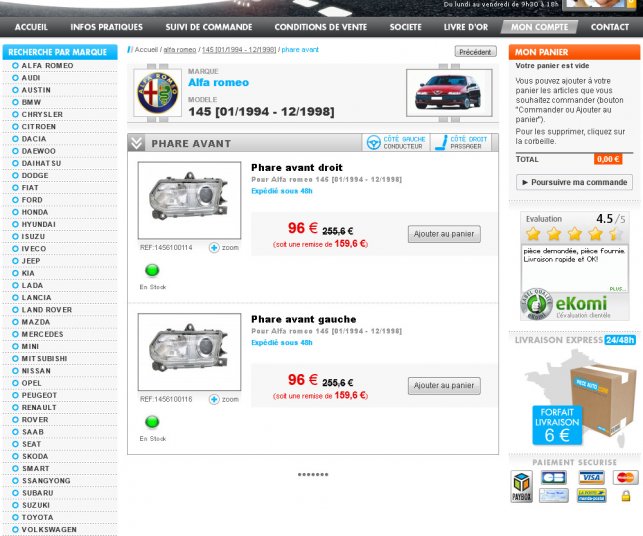The width and height of the screenshot is (643, 536).
Task: Zoom icon for REF 1456100116 headlight
Action: point(214,399)
